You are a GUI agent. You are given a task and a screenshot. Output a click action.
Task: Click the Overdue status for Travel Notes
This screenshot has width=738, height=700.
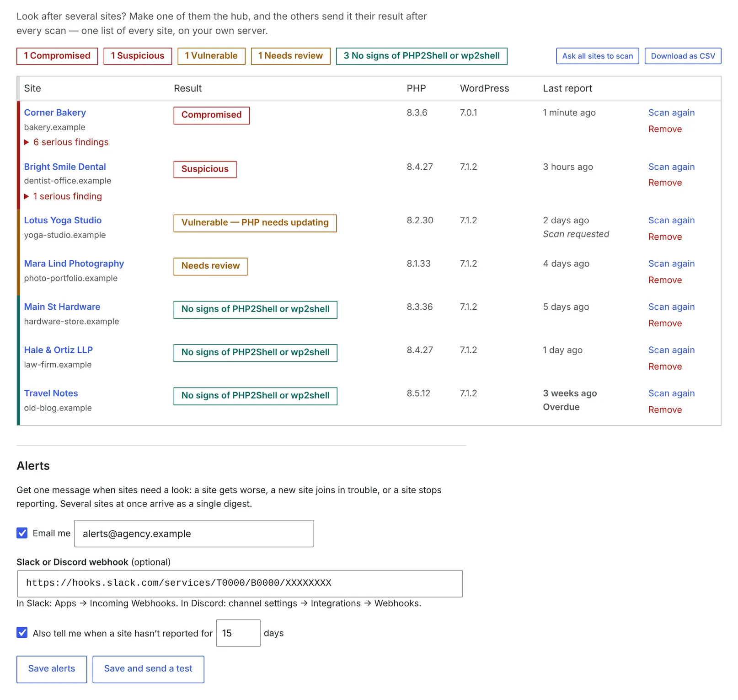click(x=561, y=407)
